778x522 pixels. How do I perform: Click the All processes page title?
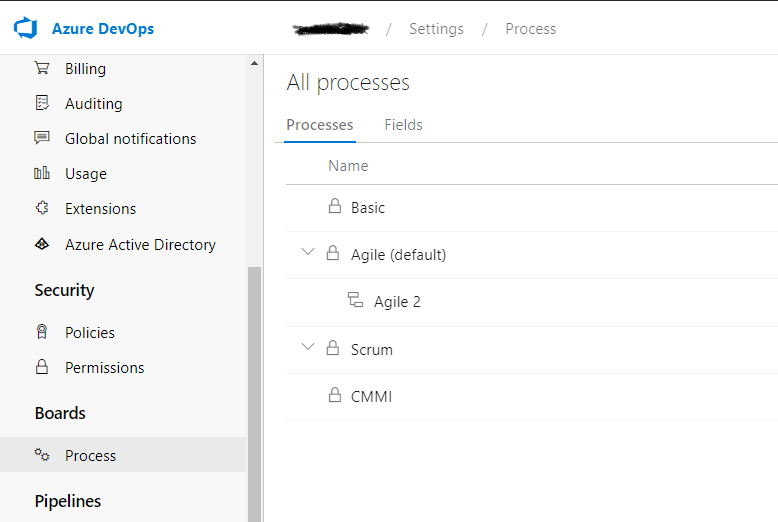[348, 82]
